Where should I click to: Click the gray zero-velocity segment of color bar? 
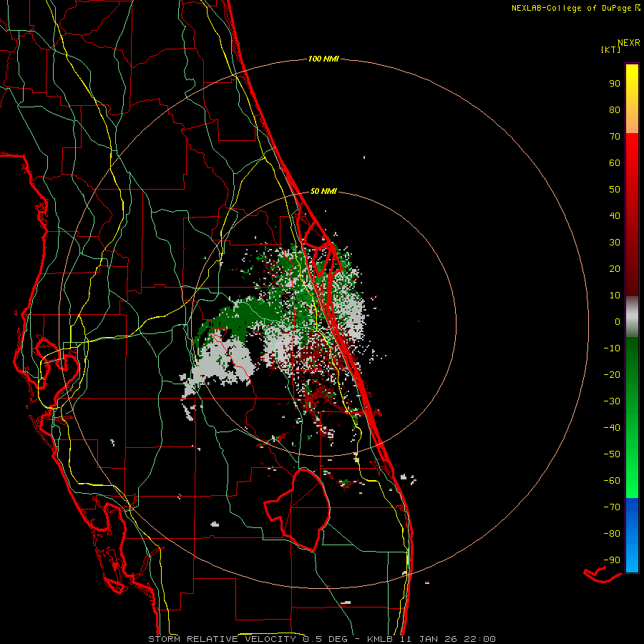[x=632, y=317]
